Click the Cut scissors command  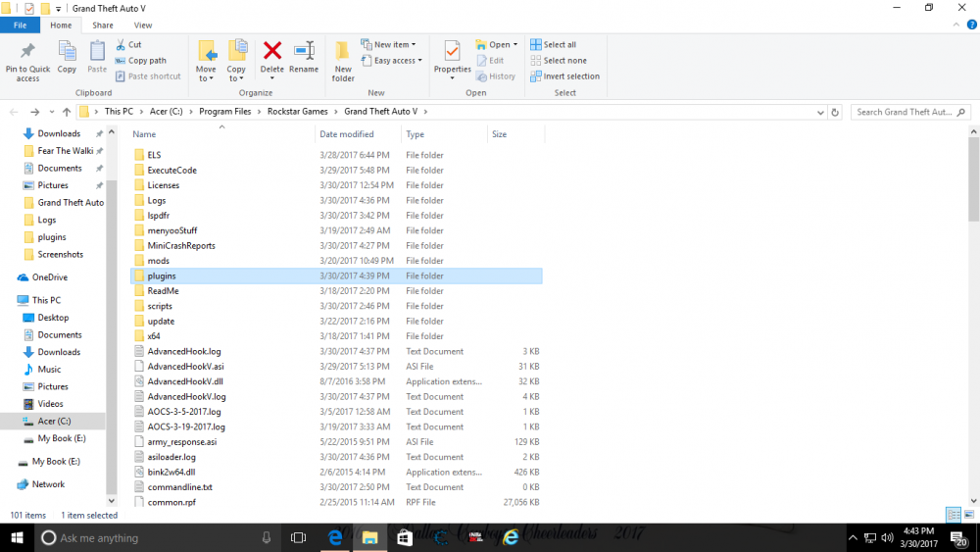click(128, 44)
